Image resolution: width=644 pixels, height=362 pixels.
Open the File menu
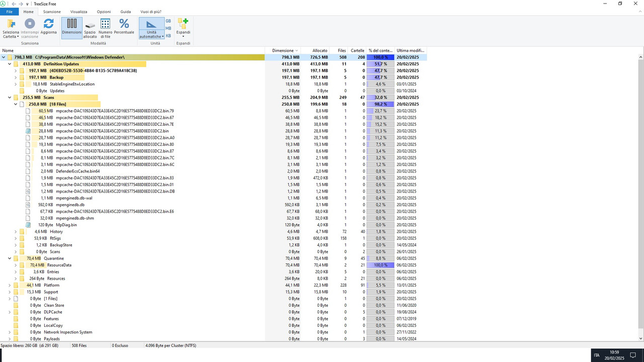(x=10, y=12)
